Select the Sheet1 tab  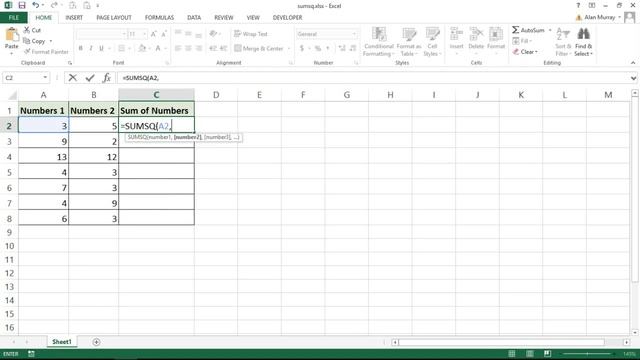point(62,342)
